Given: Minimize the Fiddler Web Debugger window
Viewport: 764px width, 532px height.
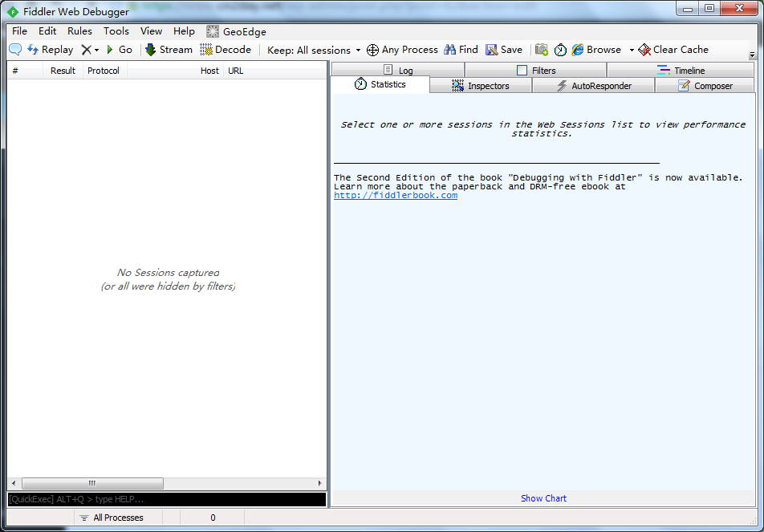Looking at the screenshot, I should click(x=688, y=9).
